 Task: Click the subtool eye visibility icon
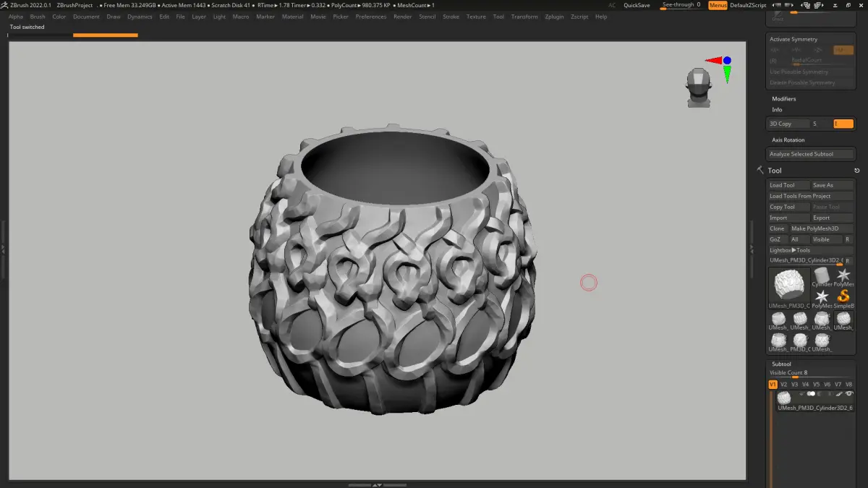(x=849, y=394)
